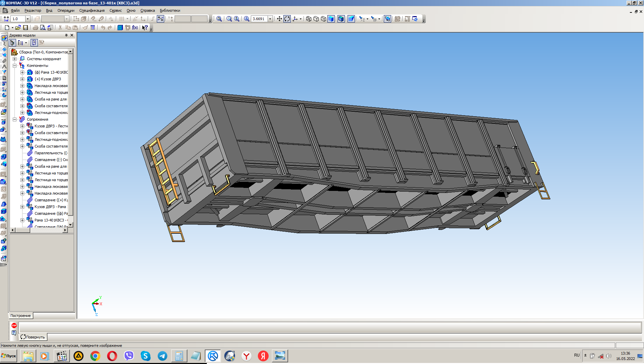Click the Повернуть command button
644x364 pixels.
(x=33, y=337)
